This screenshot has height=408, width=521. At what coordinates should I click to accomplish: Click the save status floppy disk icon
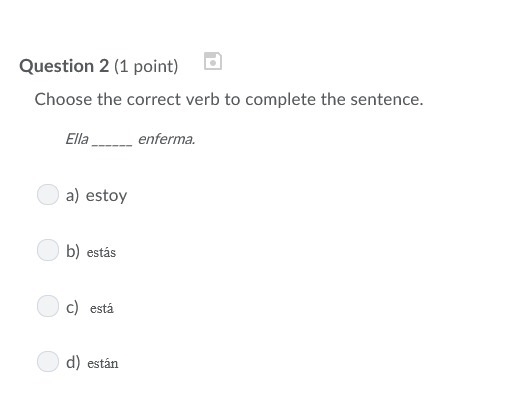click(213, 61)
